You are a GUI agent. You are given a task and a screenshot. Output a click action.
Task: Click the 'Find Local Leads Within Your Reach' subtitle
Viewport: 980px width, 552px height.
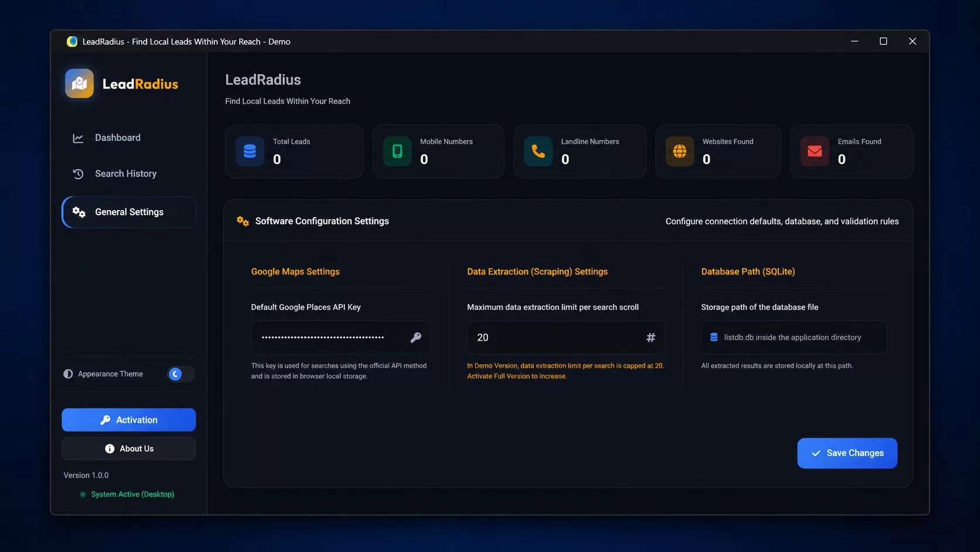pos(288,101)
